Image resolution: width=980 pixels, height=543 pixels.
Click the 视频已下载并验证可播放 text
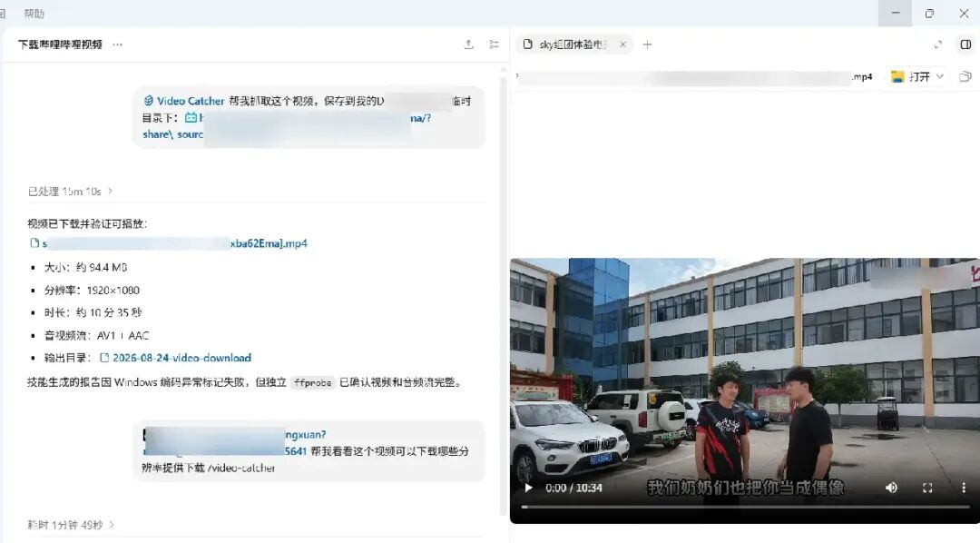pos(87,223)
